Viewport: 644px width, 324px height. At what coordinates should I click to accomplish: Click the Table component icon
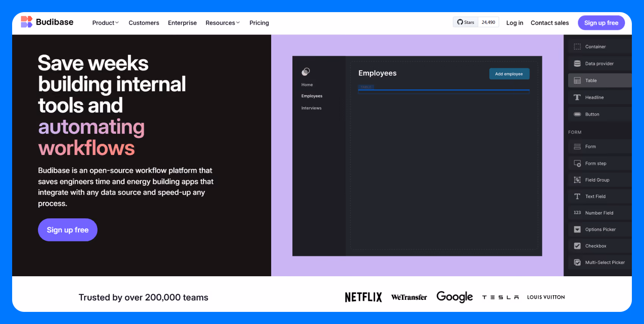click(577, 81)
